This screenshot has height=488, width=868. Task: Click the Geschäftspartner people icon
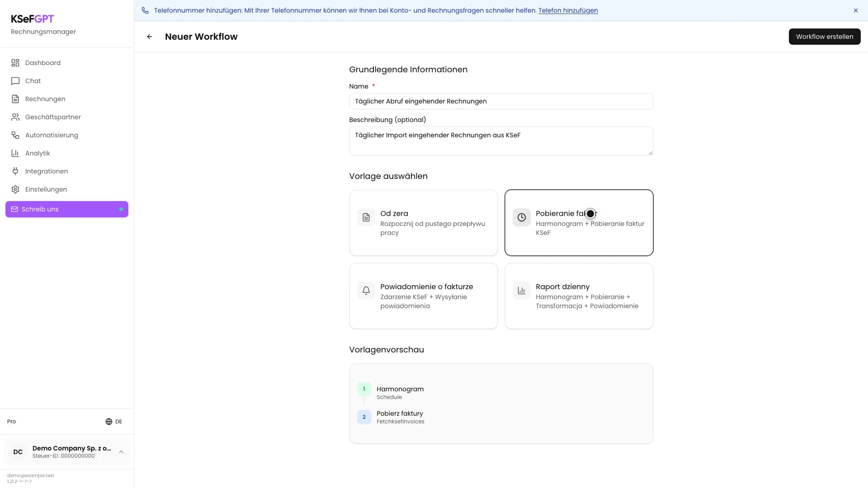[15, 117]
